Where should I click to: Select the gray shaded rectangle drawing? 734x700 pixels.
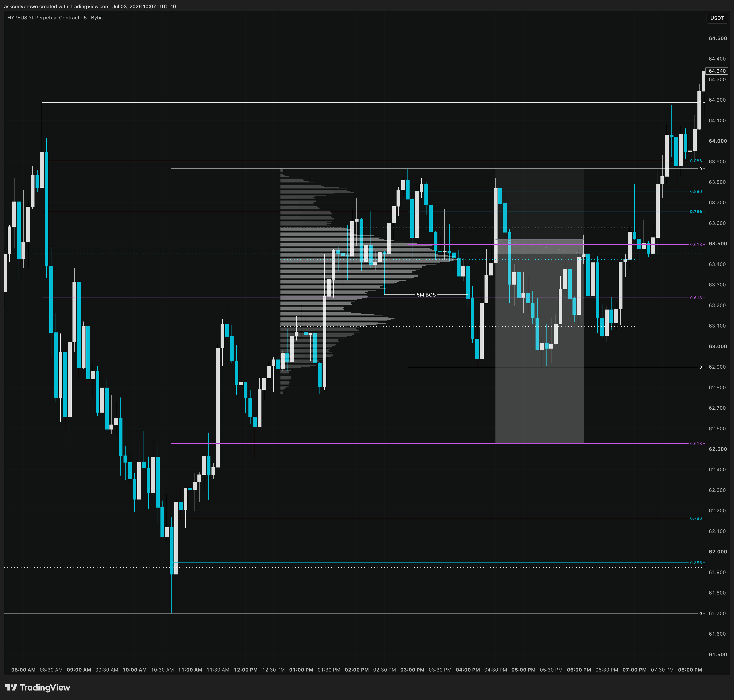[540, 307]
